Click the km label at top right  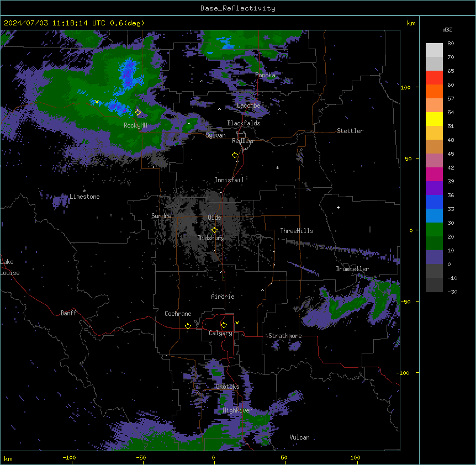pos(411,23)
